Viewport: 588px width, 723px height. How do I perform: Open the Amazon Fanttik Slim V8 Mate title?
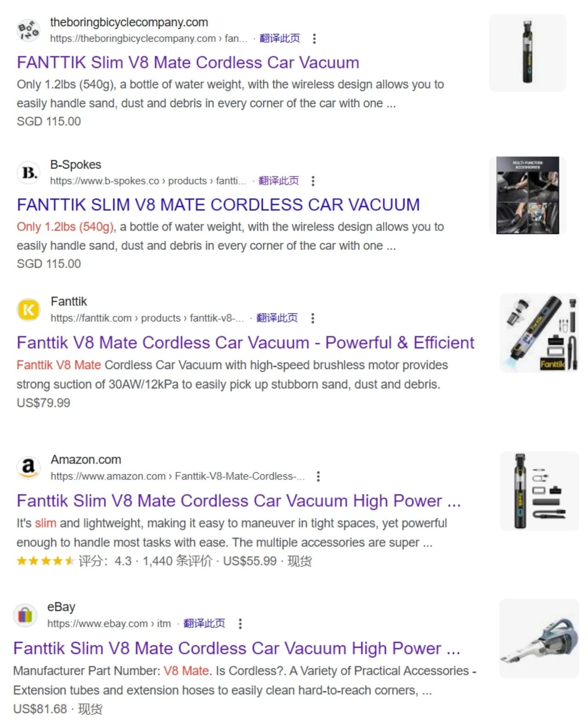coord(238,501)
